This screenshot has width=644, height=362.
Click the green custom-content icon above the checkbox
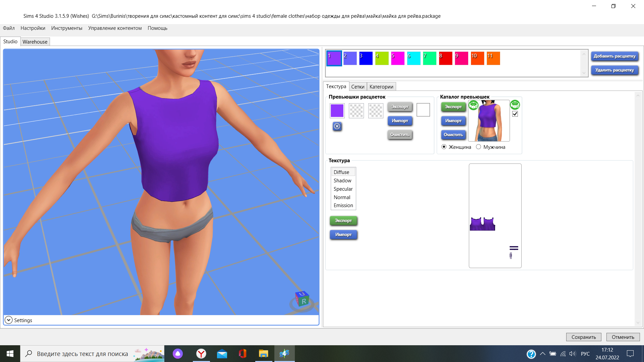[x=515, y=105]
